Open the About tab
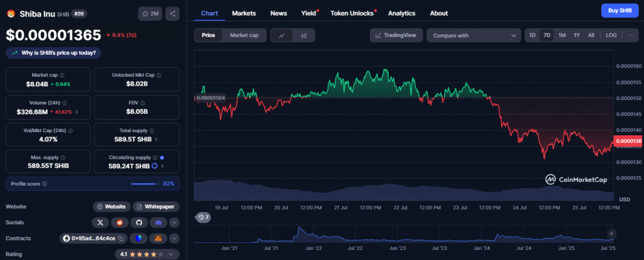 (438, 13)
